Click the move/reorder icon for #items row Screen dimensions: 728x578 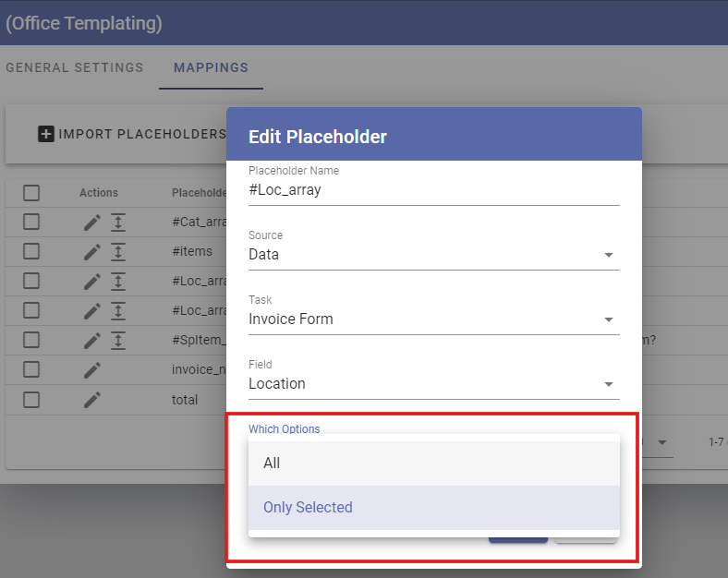click(x=118, y=252)
